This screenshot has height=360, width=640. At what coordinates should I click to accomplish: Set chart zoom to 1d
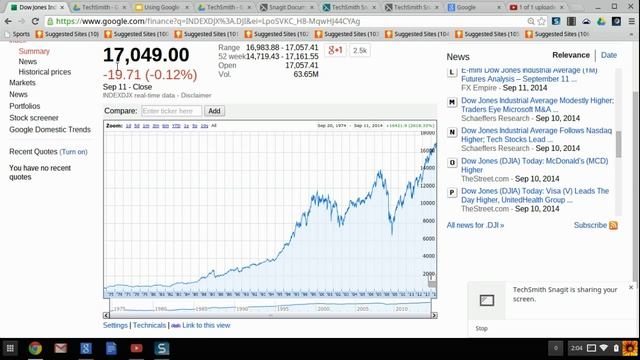coord(128,126)
